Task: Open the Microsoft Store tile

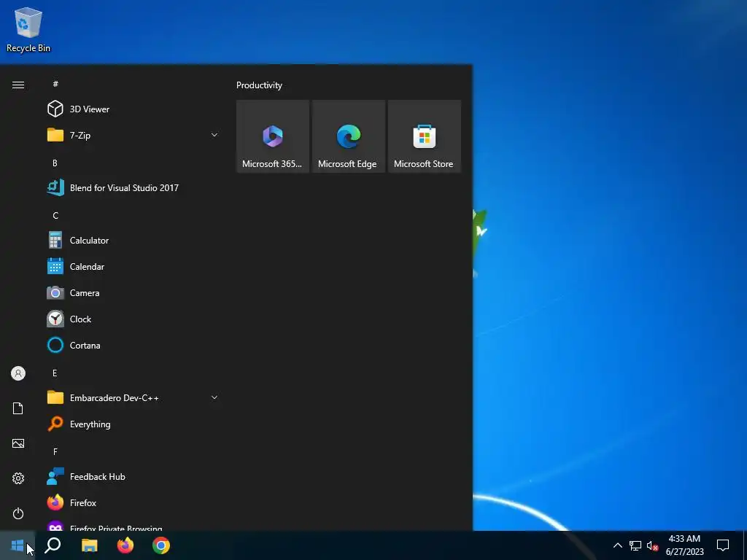Action: coord(425,136)
